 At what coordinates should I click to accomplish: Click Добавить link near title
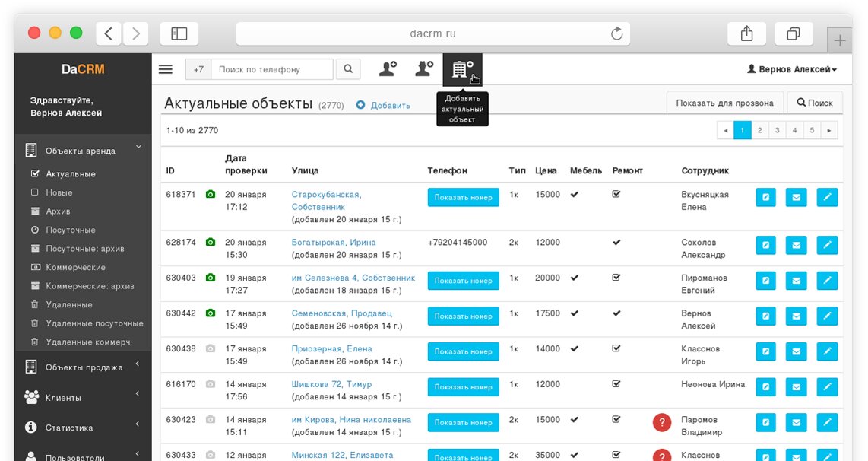tap(383, 105)
